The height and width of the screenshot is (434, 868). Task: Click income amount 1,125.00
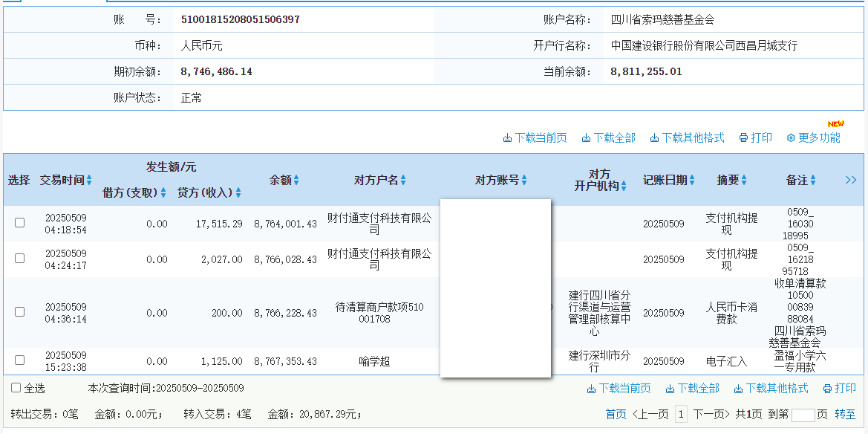pos(221,361)
